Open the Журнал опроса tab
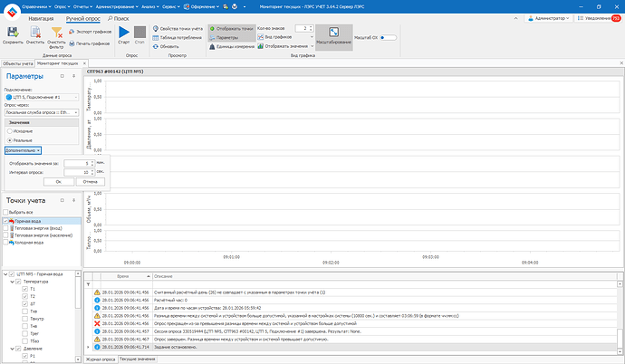This screenshot has width=625, height=364. point(100,359)
